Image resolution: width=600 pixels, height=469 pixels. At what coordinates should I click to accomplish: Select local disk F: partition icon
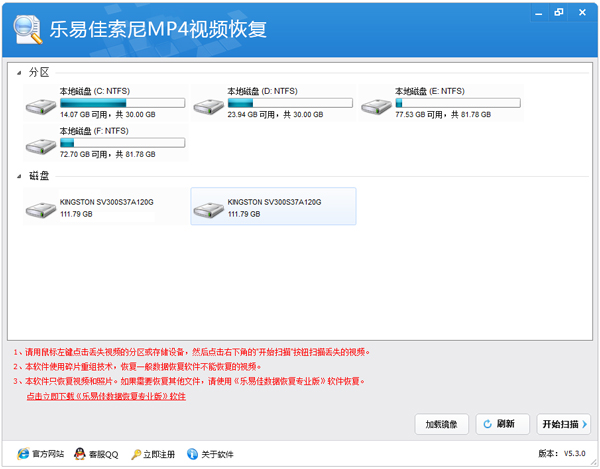coord(41,144)
